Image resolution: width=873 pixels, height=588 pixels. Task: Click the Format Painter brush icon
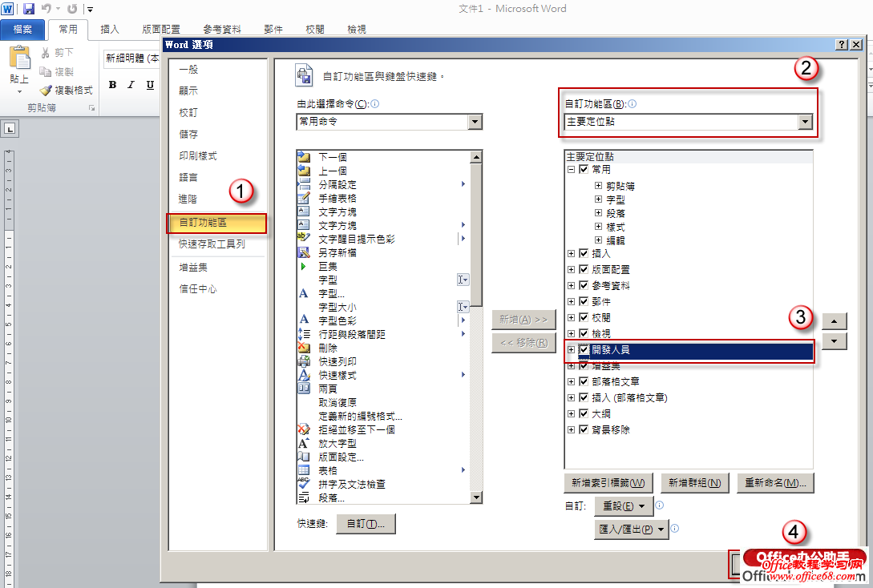coord(45,90)
